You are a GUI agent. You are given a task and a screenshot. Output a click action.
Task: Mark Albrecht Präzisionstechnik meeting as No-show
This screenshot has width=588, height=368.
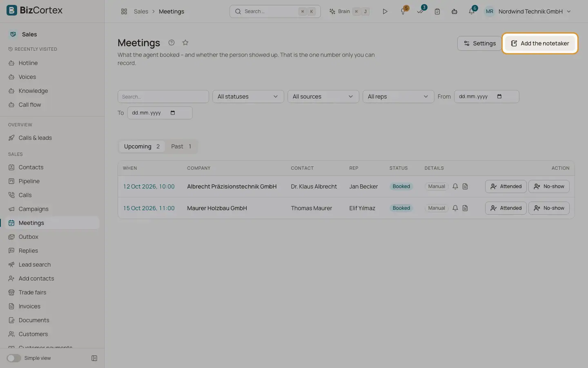[549, 186]
